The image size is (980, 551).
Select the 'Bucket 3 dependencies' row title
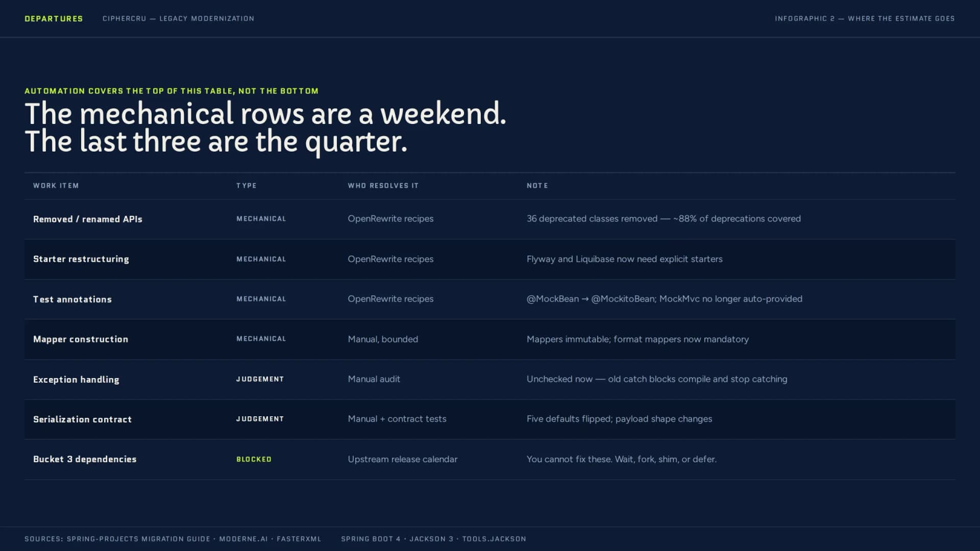pyautogui.click(x=85, y=459)
